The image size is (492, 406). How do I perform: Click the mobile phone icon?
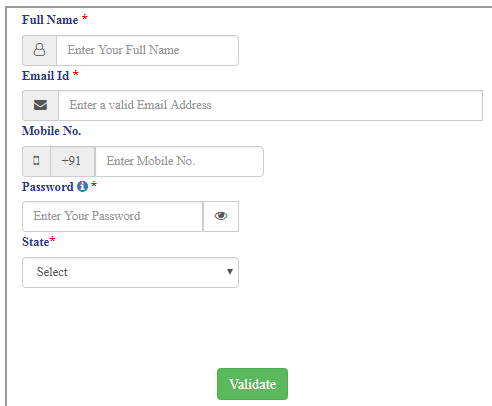point(36,161)
